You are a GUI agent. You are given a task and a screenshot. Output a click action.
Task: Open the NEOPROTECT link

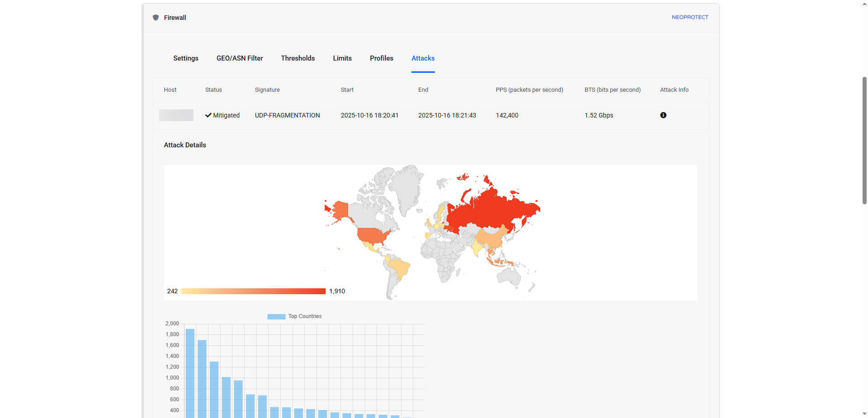tap(689, 17)
